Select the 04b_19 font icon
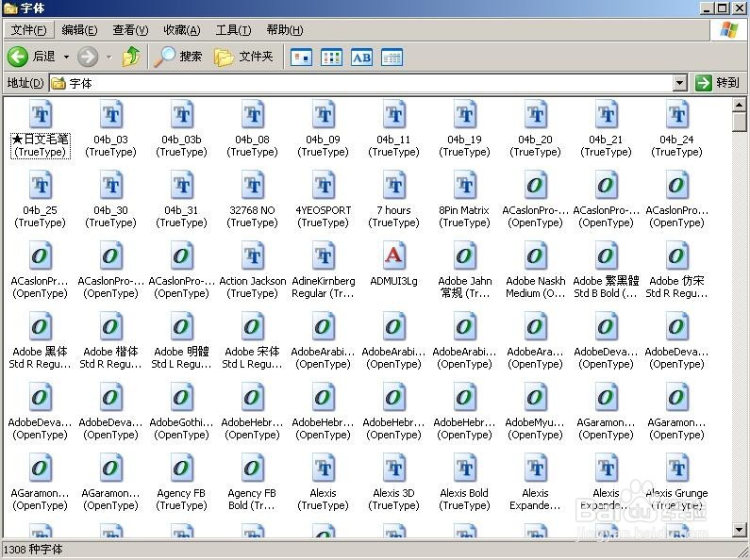This screenshot has width=750, height=560. (465, 114)
